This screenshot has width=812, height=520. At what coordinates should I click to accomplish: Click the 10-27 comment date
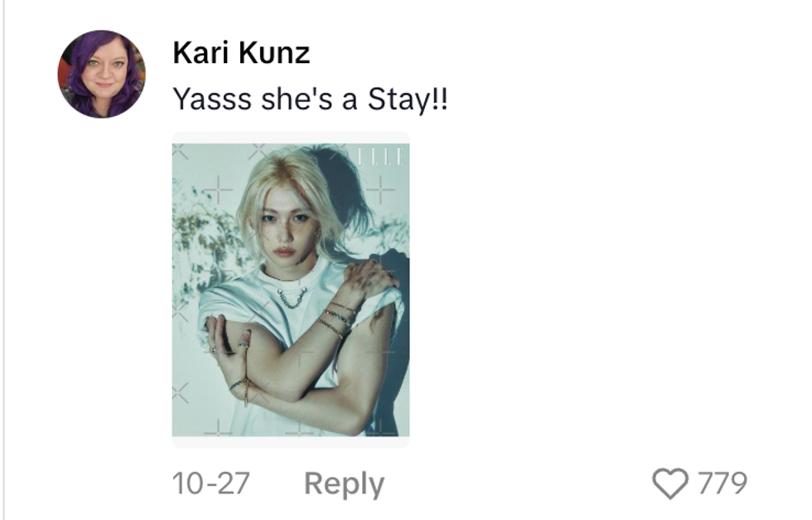[x=210, y=484]
